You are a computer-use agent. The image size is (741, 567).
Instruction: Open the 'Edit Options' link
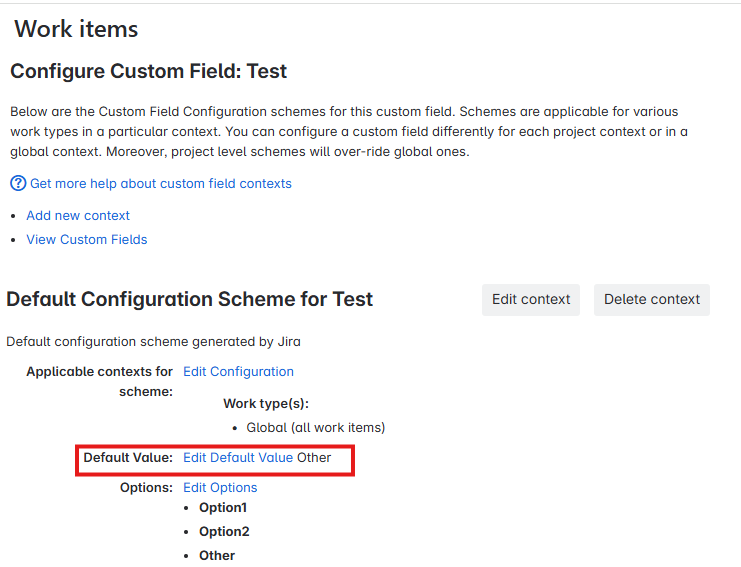tap(220, 488)
